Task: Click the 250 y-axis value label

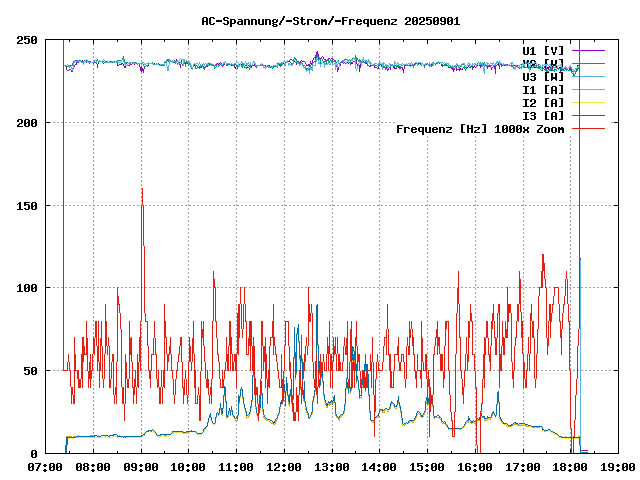Action: point(27,40)
